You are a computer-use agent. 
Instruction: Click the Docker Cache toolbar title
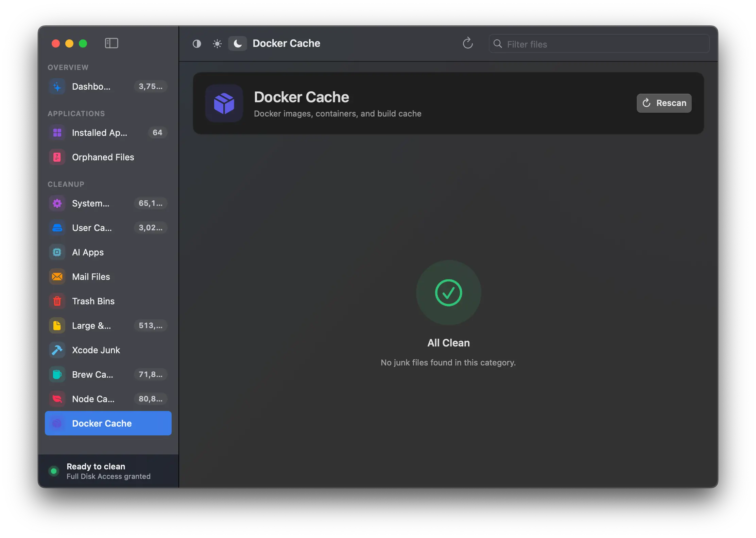click(x=286, y=43)
